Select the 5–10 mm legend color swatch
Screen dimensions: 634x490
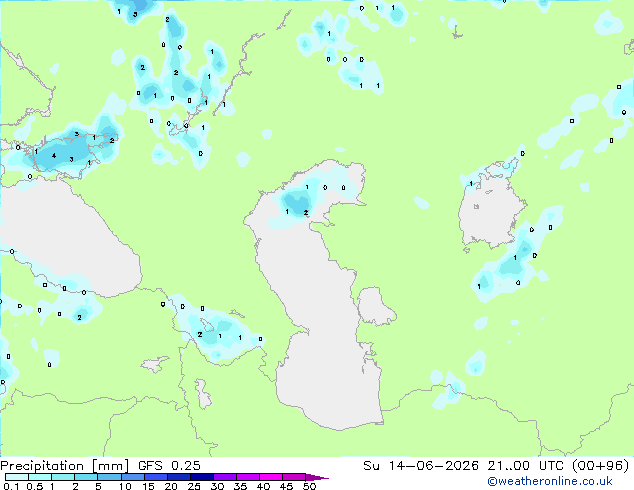tap(109, 477)
